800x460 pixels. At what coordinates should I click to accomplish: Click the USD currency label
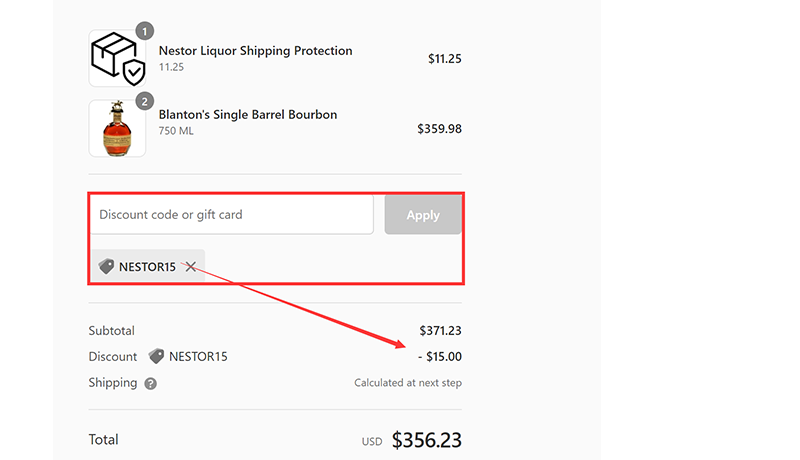click(x=372, y=442)
